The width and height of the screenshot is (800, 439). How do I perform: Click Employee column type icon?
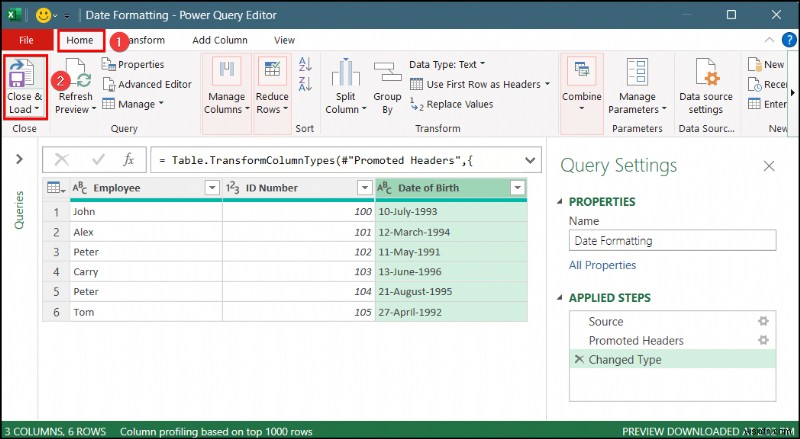(80, 188)
